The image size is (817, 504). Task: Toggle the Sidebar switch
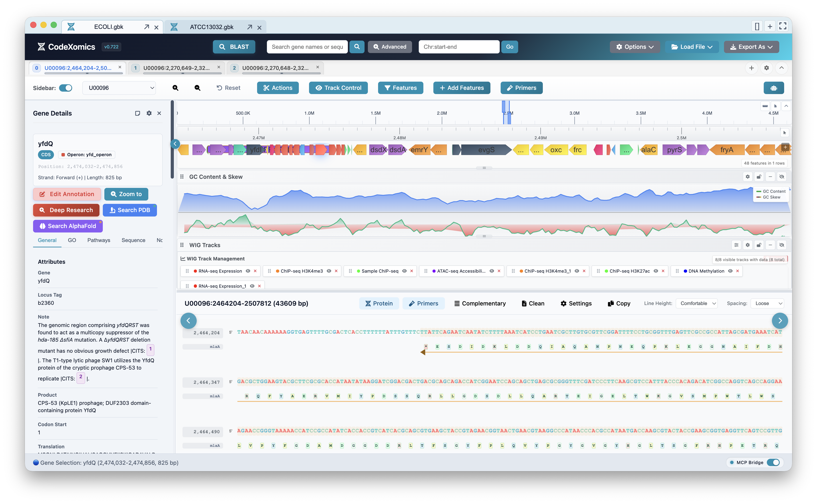65,88
